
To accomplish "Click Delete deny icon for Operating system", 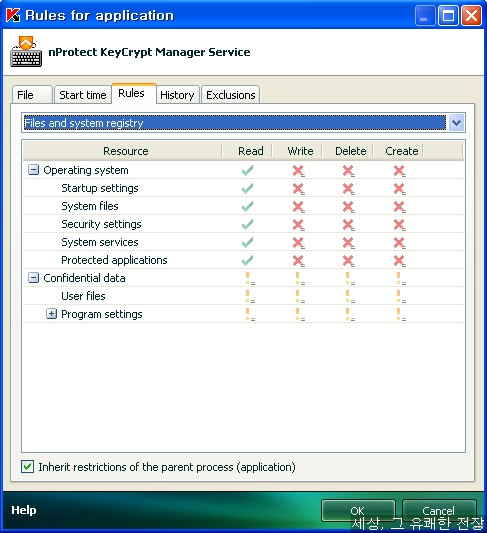I will [349, 170].
